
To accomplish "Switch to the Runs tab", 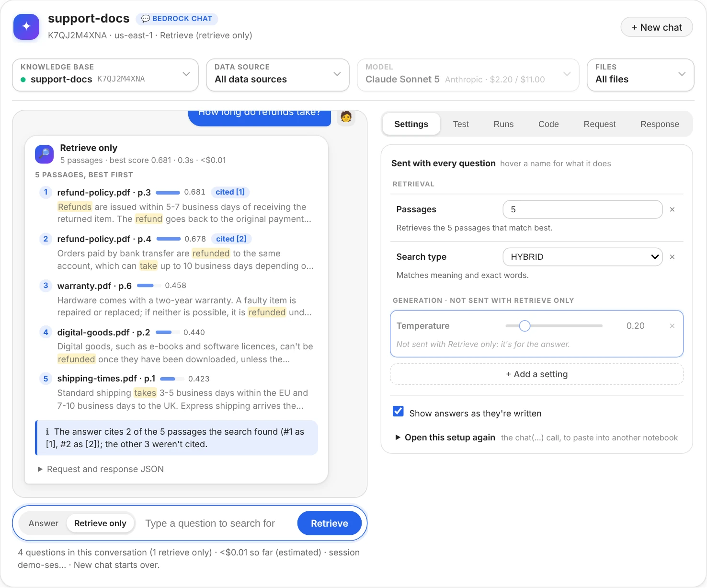I will point(503,124).
